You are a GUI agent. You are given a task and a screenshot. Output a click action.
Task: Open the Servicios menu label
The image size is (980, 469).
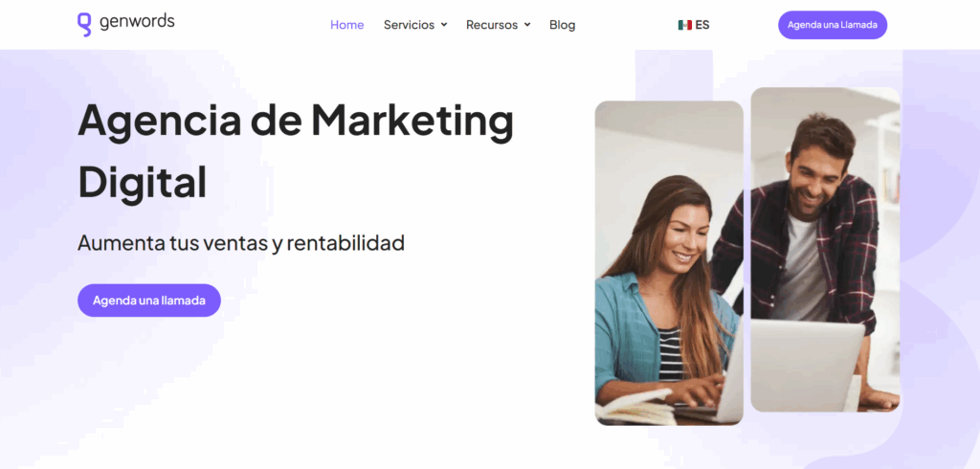coord(409,25)
